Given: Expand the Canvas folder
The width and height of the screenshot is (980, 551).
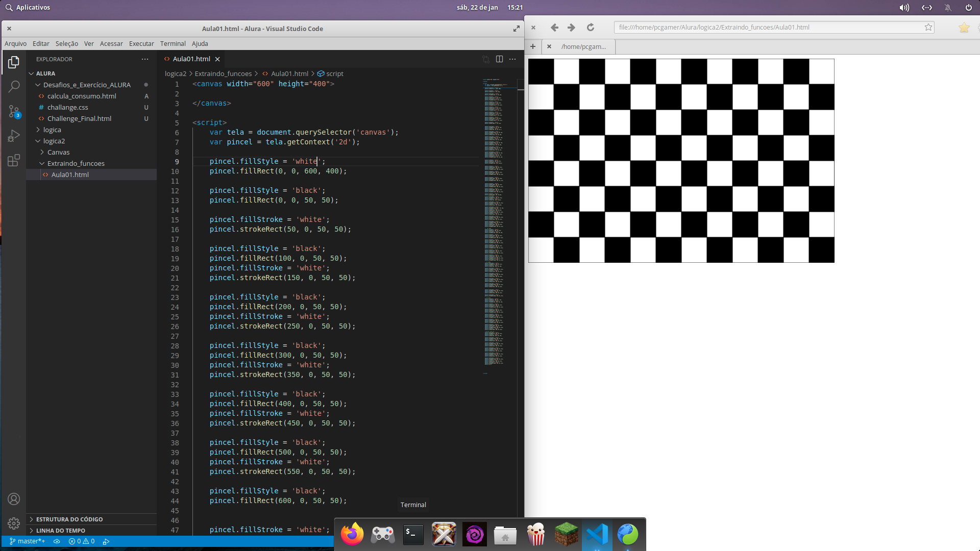Looking at the screenshot, I should [x=58, y=152].
